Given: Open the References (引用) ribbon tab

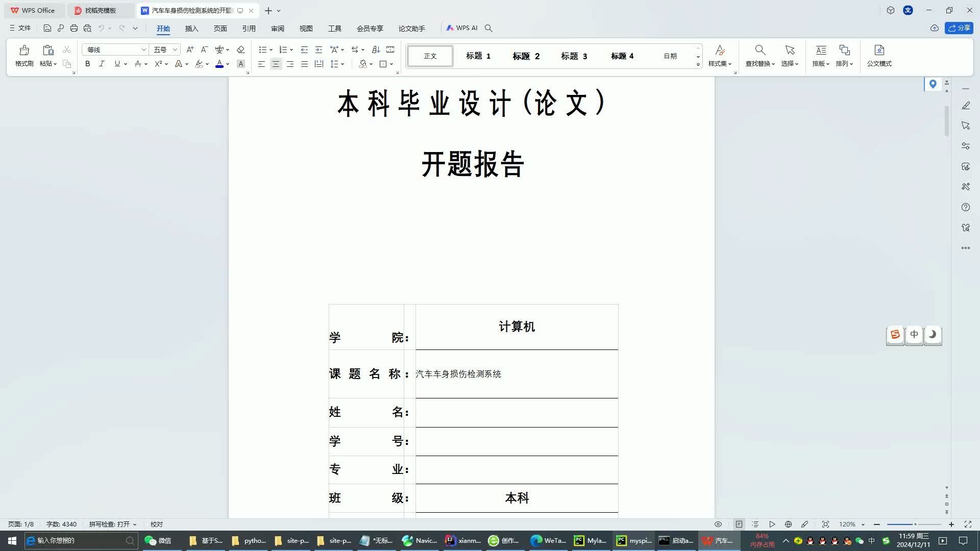Looking at the screenshot, I should pyautogui.click(x=249, y=29).
